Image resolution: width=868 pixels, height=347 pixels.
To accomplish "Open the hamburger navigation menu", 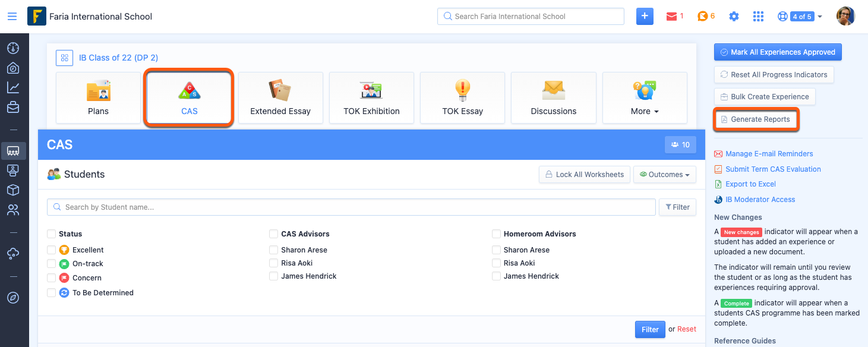I will pyautogui.click(x=12, y=17).
